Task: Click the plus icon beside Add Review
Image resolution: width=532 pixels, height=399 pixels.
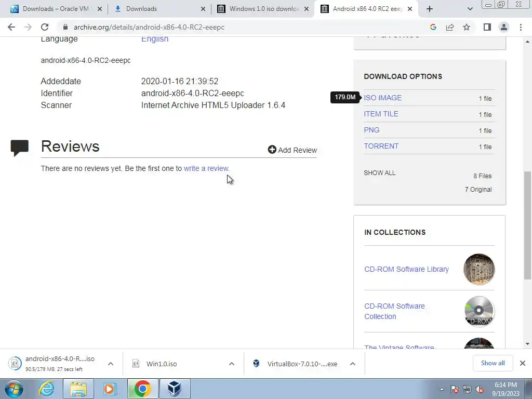Action: tap(272, 150)
